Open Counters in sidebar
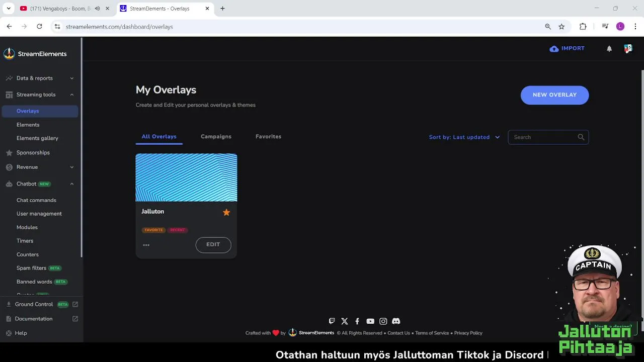 pos(28,254)
